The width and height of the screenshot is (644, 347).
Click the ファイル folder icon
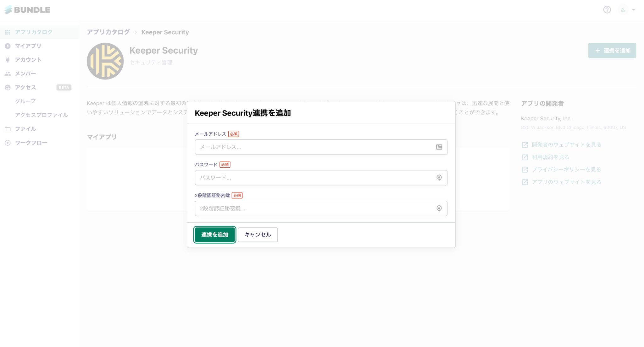click(8, 129)
